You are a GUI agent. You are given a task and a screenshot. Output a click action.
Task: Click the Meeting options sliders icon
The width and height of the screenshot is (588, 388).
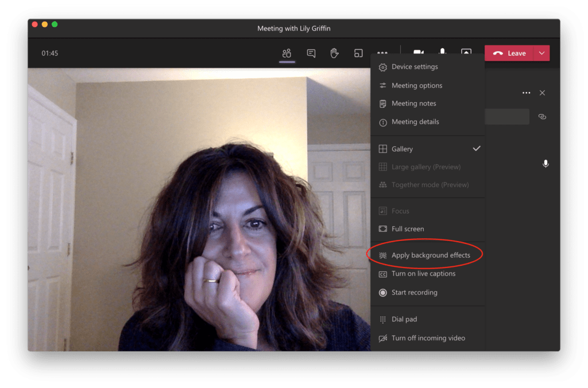click(x=382, y=86)
